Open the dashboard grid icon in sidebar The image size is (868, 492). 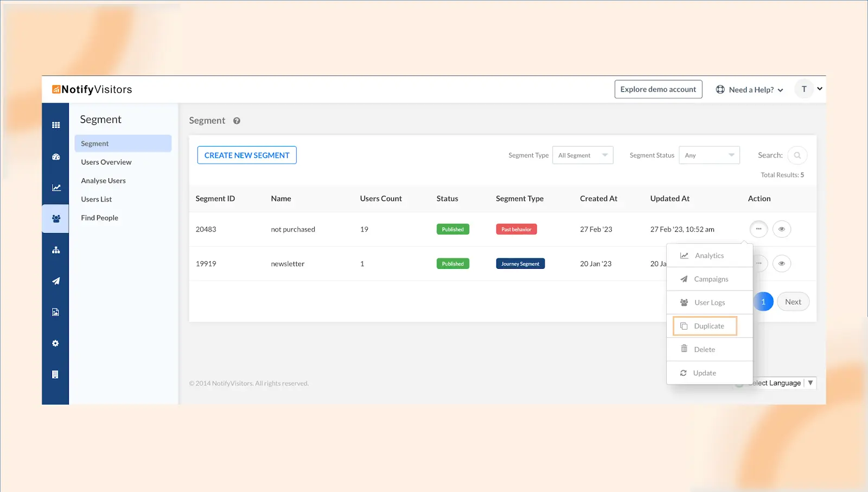55,125
